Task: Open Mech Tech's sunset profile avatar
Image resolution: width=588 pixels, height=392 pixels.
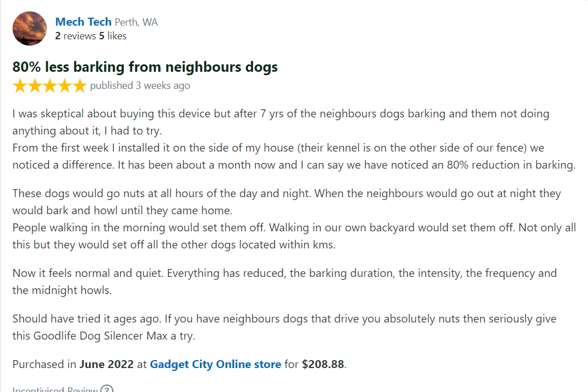Action: click(x=30, y=28)
